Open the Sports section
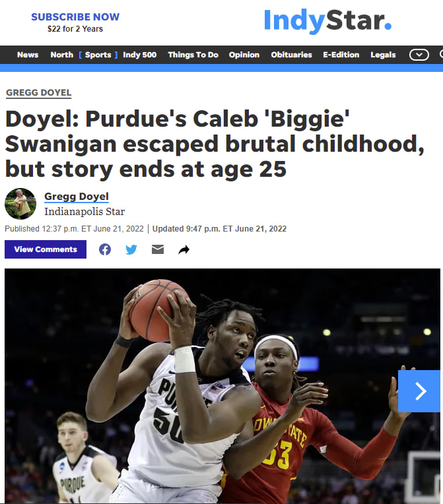 (98, 55)
